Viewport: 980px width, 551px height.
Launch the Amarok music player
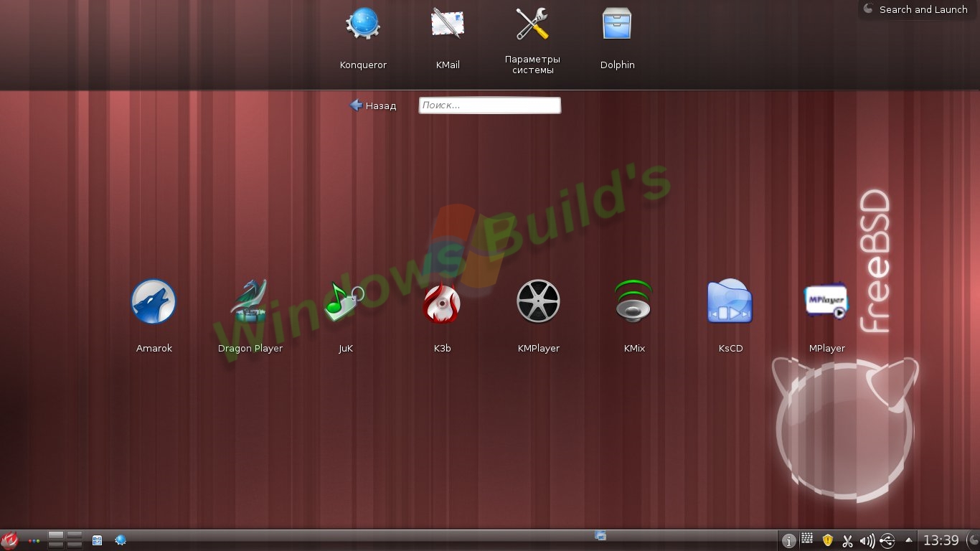click(154, 301)
